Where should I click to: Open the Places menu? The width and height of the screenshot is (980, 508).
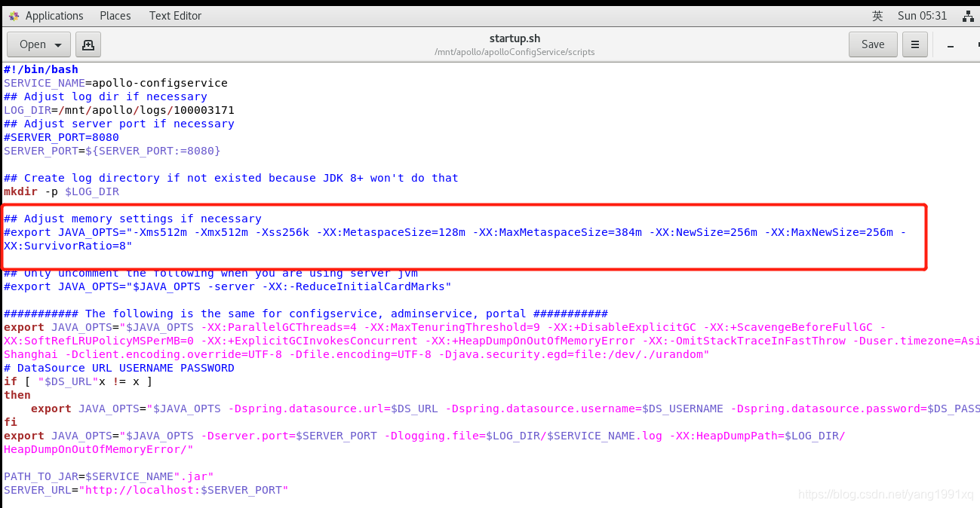coord(115,16)
